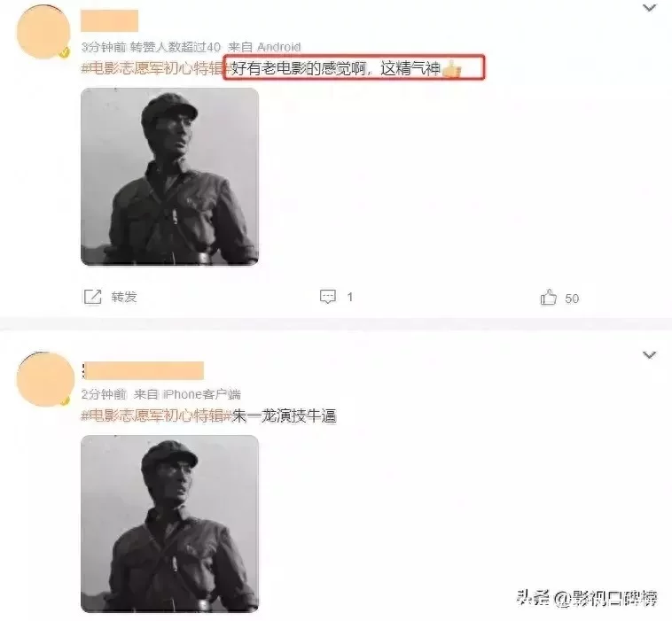Click the verified badge on second avatar

pos(65,401)
